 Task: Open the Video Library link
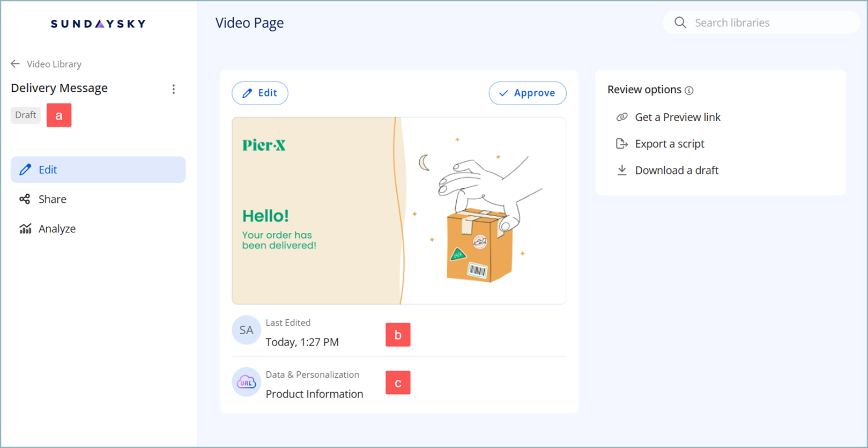54,64
